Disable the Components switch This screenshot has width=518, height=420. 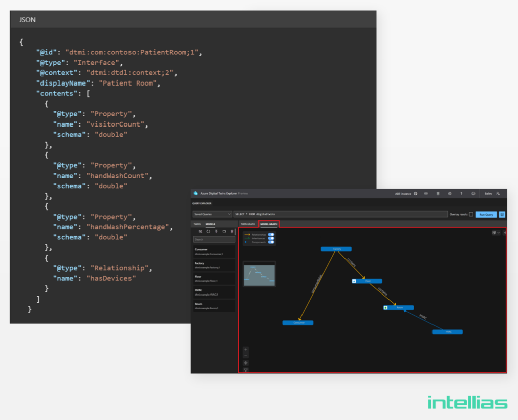tap(271, 242)
